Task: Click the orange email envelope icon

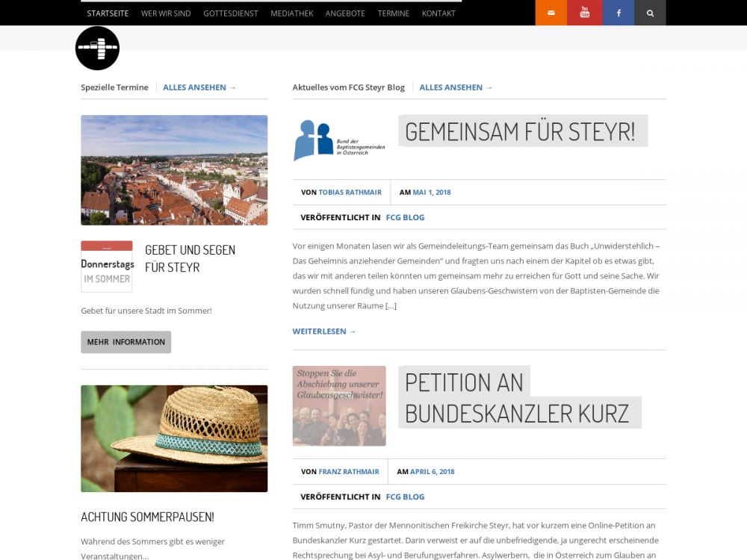Action: coord(551,13)
